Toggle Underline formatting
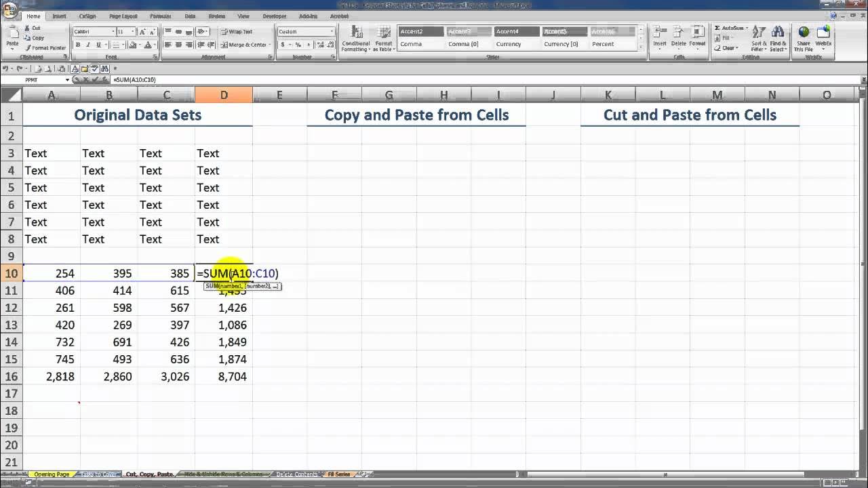Image resolution: width=868 pixels, height=488 pixels. pos(98,45)
